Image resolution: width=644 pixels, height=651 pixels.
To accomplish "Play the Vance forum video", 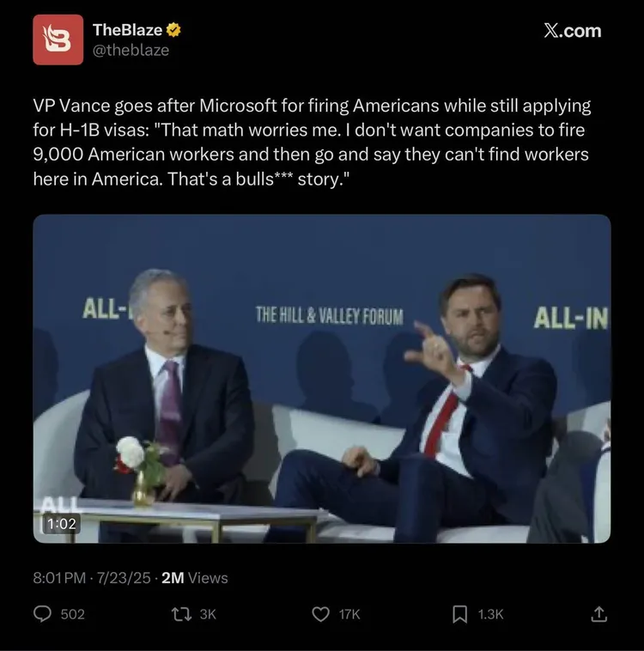I will (x=322, y=378).
